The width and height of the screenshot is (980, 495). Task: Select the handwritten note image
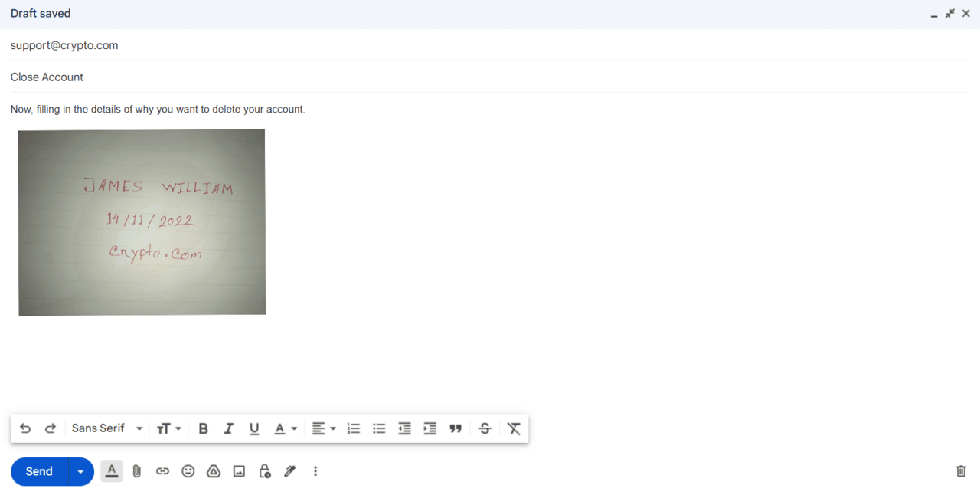tap(142, 222)
